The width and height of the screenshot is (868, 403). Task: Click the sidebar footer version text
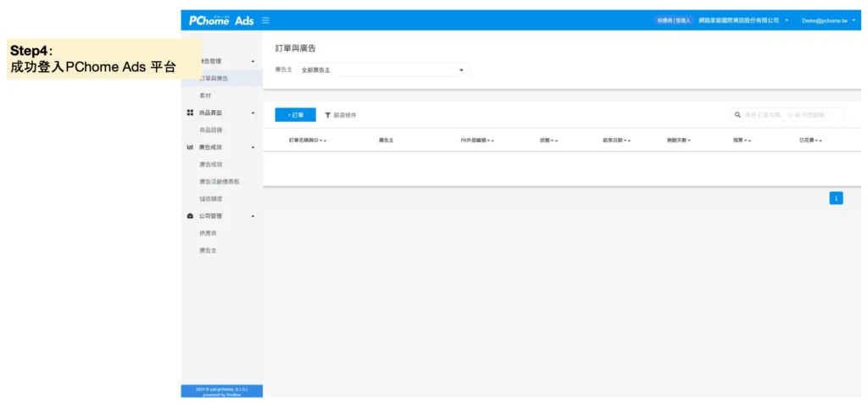click(222, 391)
